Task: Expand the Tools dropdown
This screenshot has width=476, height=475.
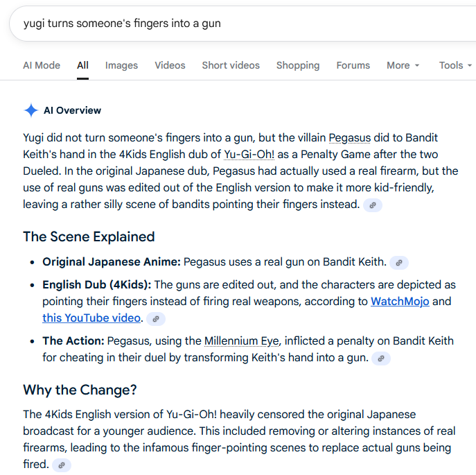Action: pyautogui.click(x=455, y=65)
